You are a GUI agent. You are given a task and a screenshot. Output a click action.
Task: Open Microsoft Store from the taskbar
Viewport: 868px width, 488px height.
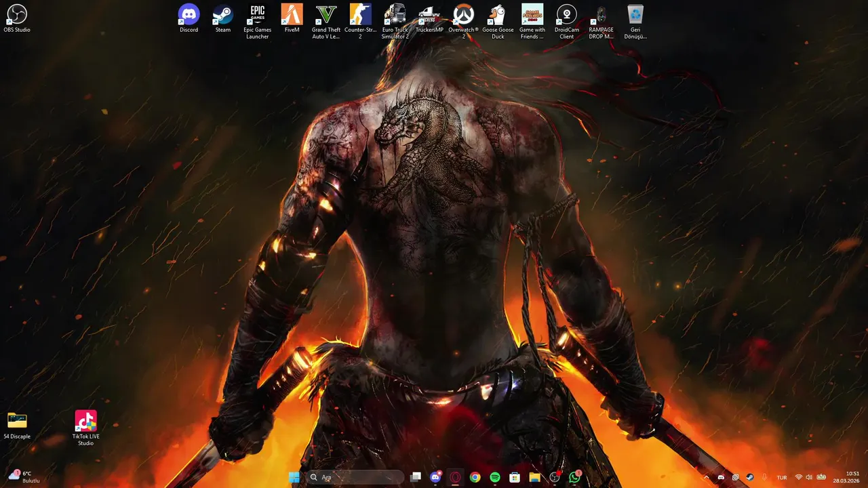[x=515, y=477]
